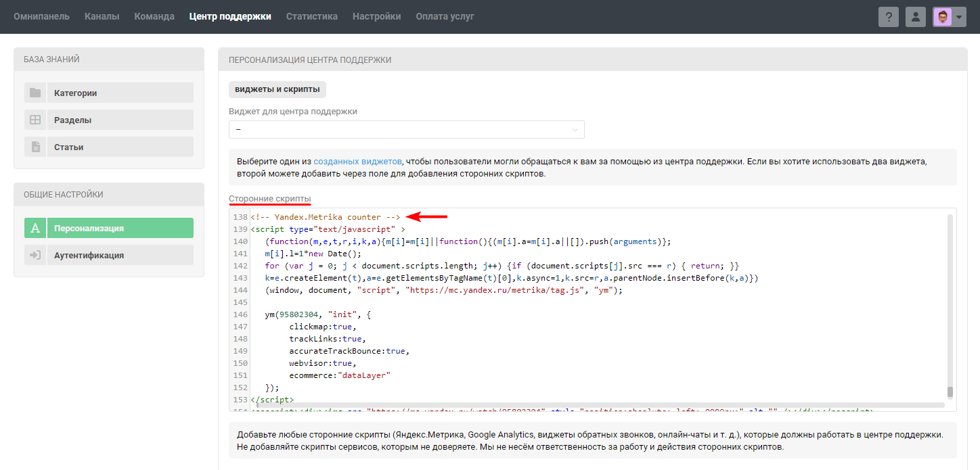Click the document icon next to Статьи
Image resolution: width=980 pixels, height=470 pixels.
(x=35, y=147)
